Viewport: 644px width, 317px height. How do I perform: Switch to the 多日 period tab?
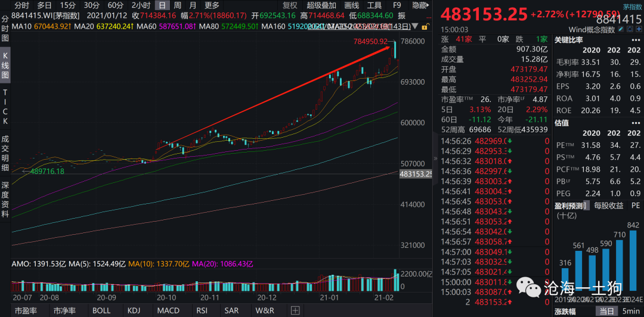pos(44,5)
